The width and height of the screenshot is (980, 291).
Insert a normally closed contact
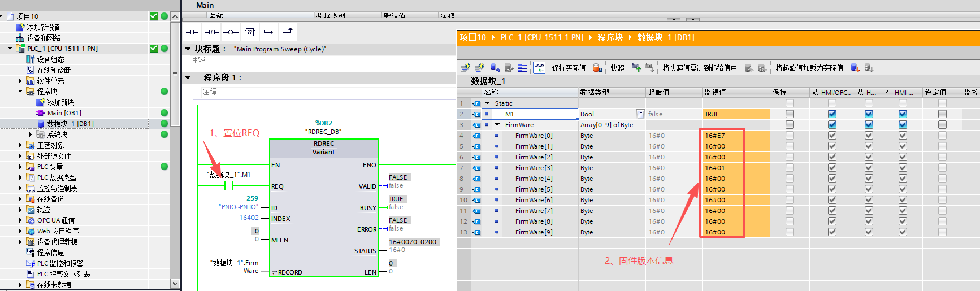tap(211, 32)
